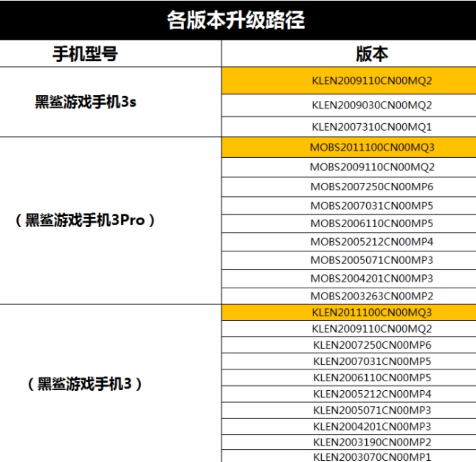476x462 pixels.
Task: Click the title 各版本升级路径
Action: pyautogui.click(x=235, y=20)
